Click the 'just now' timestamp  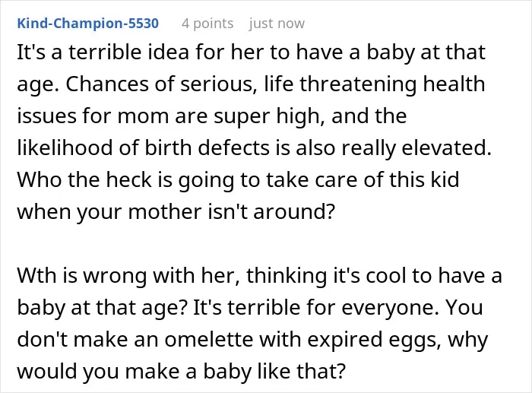tap(277, 24)
